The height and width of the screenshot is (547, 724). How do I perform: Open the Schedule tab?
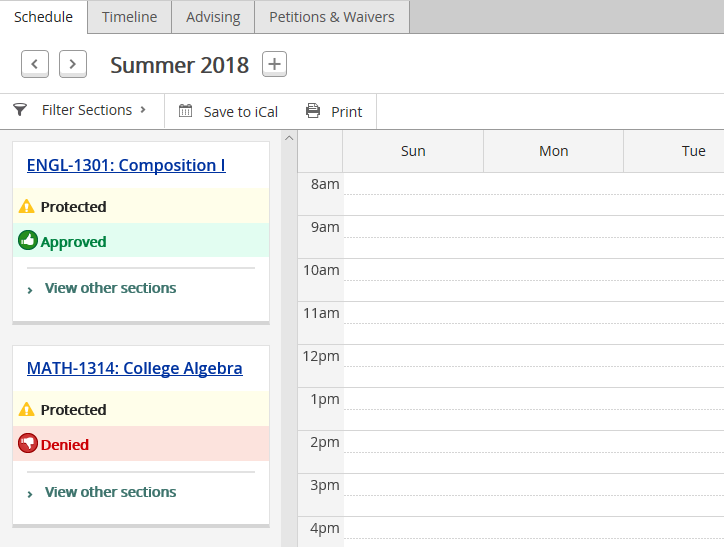click(43, 17)
